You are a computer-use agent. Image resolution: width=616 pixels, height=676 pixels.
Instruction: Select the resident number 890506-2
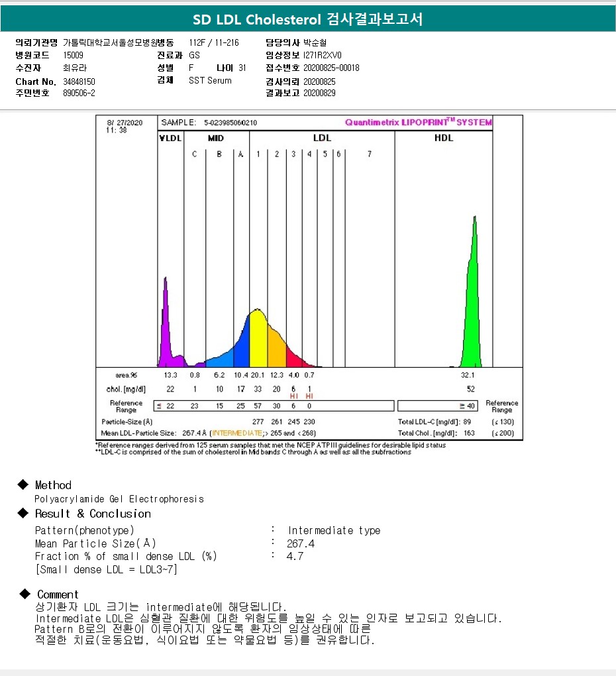coord(79,93)
